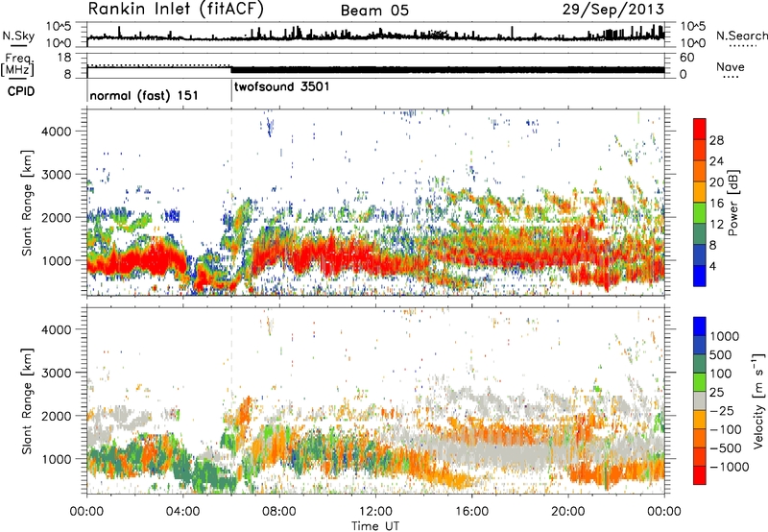Click the "18" frequency axis tick label
This screenshot has height=532, width=768.
click(x=63, y=58)
